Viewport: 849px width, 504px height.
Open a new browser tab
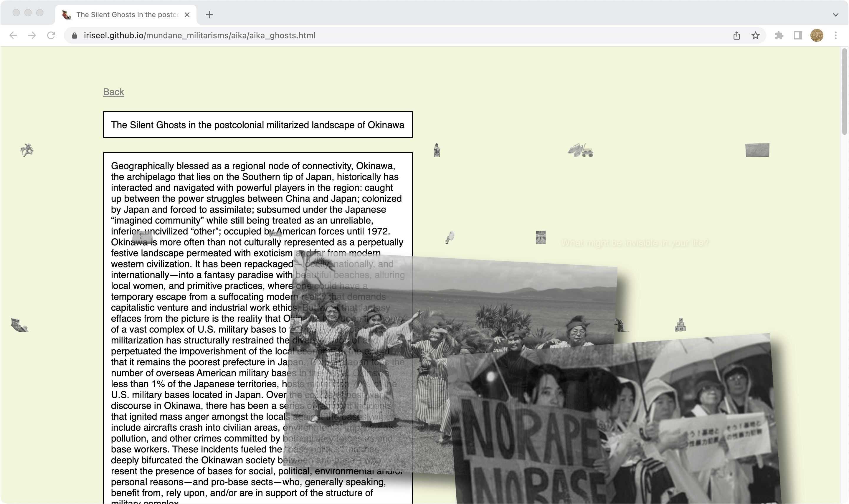209,15
